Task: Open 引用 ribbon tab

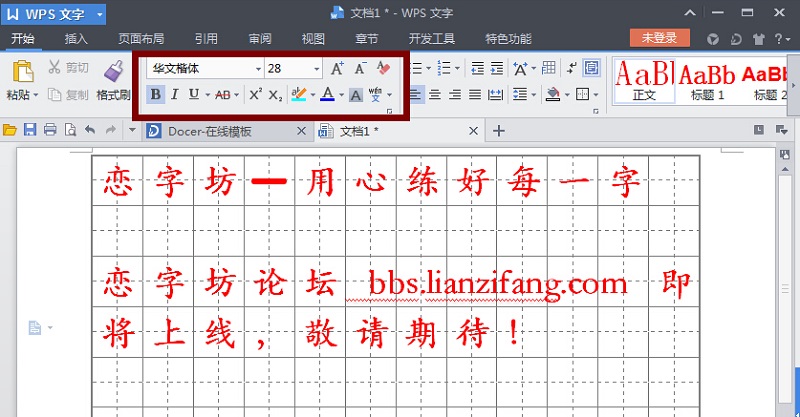Action: (x=206, y=39)
